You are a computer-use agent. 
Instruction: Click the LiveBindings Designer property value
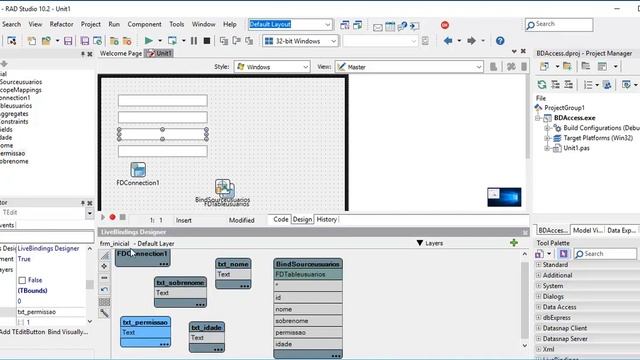pos(49,248)
